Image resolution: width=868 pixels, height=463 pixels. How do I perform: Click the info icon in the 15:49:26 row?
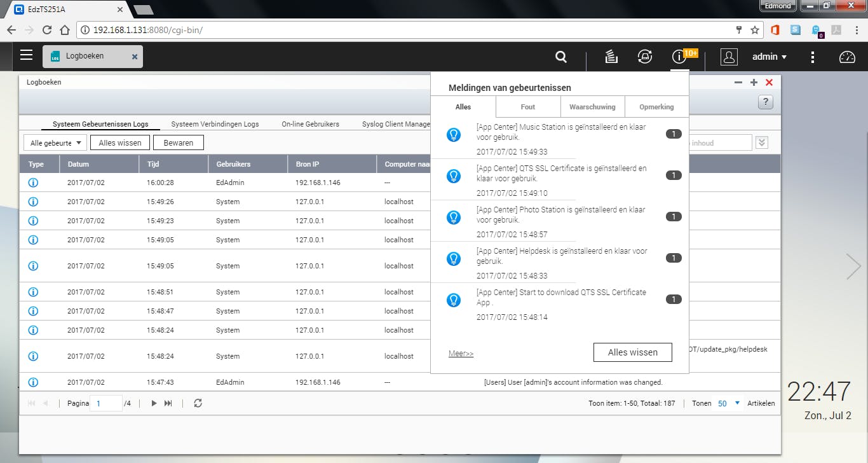coord(34,202)
